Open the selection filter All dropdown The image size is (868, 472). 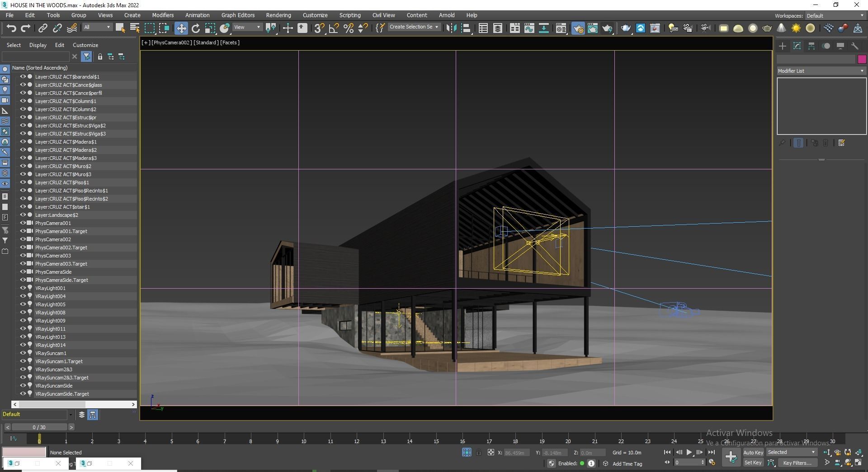coord(97,27)
